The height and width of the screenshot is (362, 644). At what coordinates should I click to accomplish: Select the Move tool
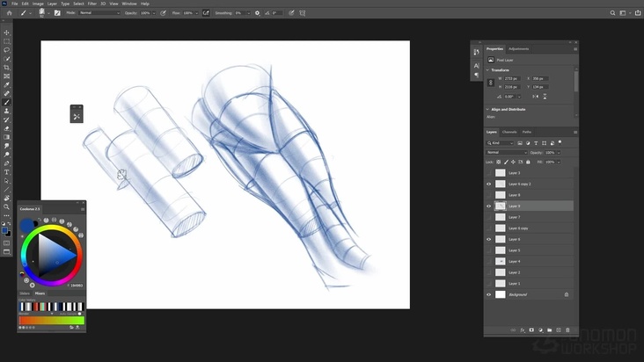pyautogui.click(x=7, y=33)
